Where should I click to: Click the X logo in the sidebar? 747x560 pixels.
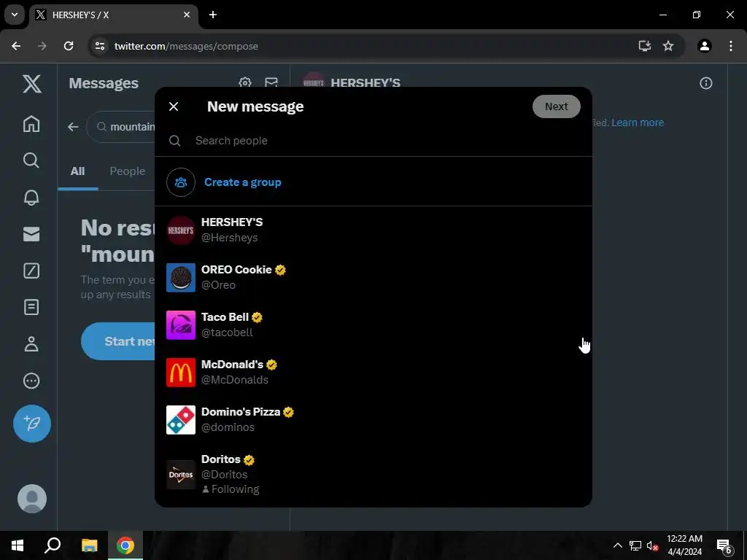click(x=31, y=84)
